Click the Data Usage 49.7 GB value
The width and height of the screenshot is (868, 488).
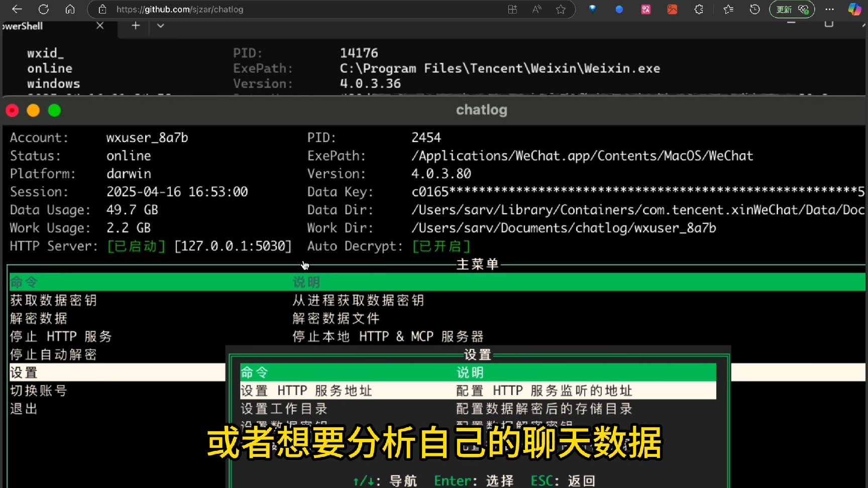(x=132, y=210)
